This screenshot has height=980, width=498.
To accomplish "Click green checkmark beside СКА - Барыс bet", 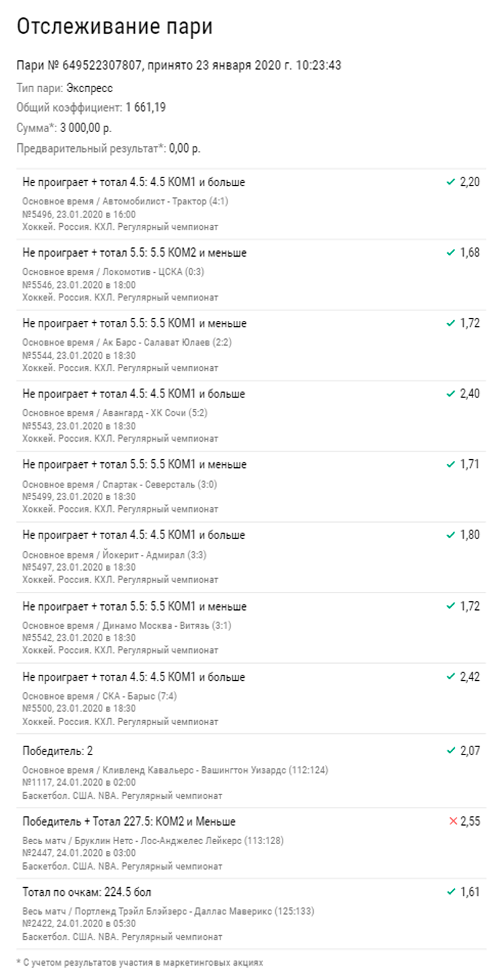I will 451,677.
